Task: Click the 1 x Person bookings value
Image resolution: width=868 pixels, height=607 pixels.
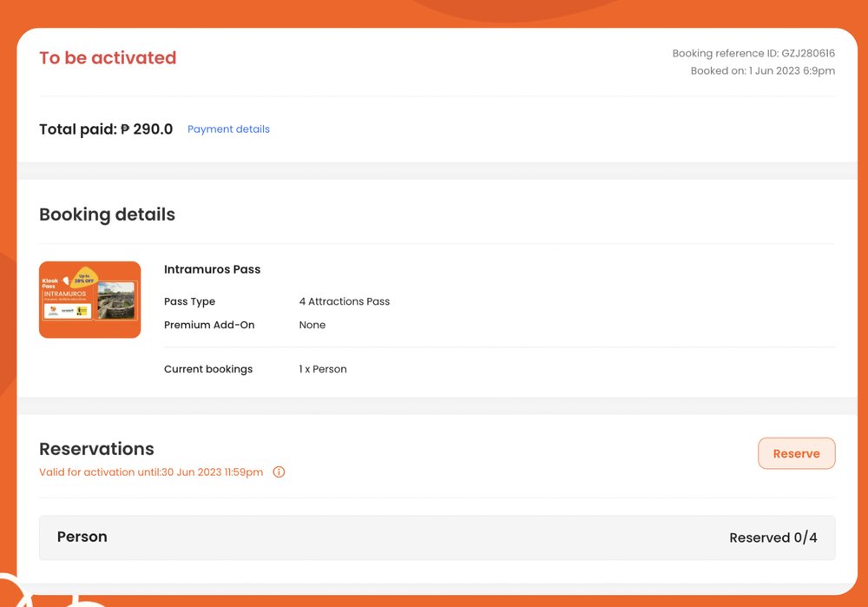Action: coord(322,369)
